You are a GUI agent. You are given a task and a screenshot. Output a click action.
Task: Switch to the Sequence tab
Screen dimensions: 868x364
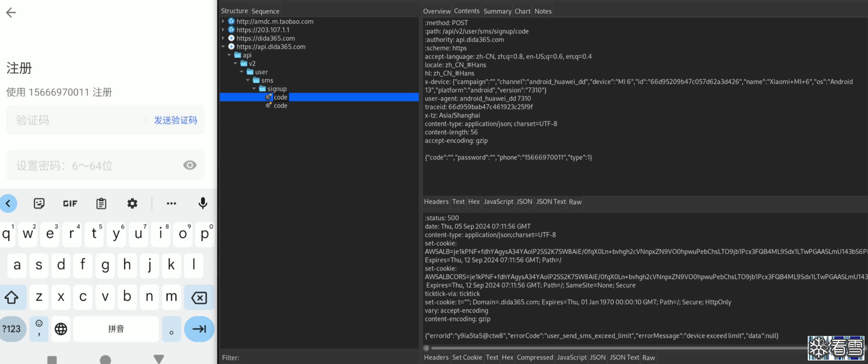coord(265,11)
